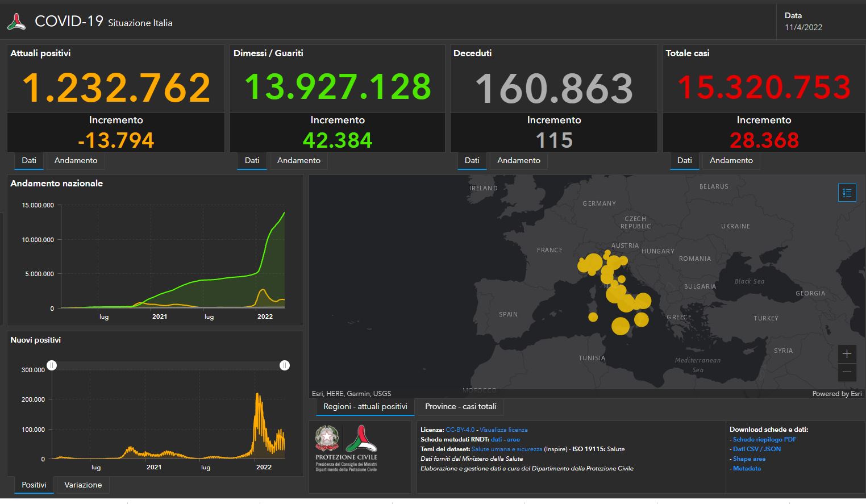
Task: Click the COVID-19 dashboard logo in the header
Action: (x=15, y=21)
